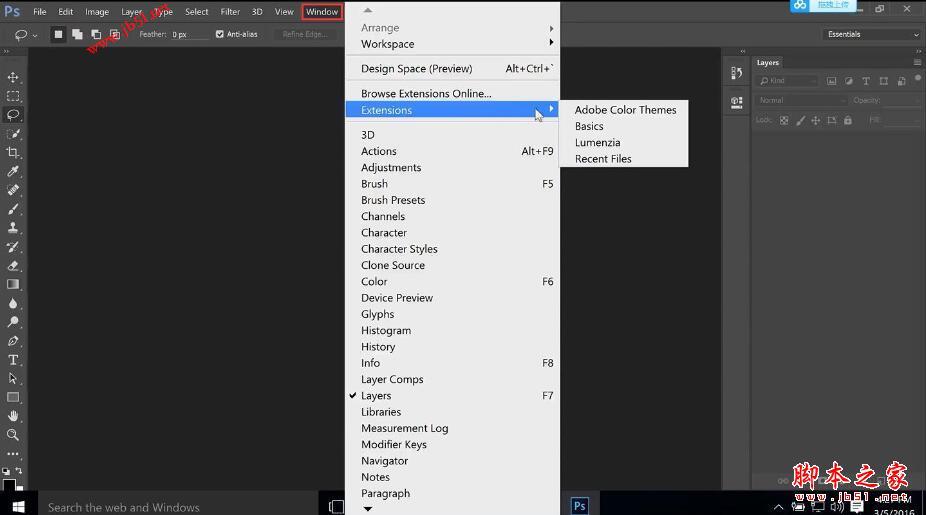926x515 pixels.
Task: Open the collapsed Properties panel icon
Action: click(x=736, y=103)
